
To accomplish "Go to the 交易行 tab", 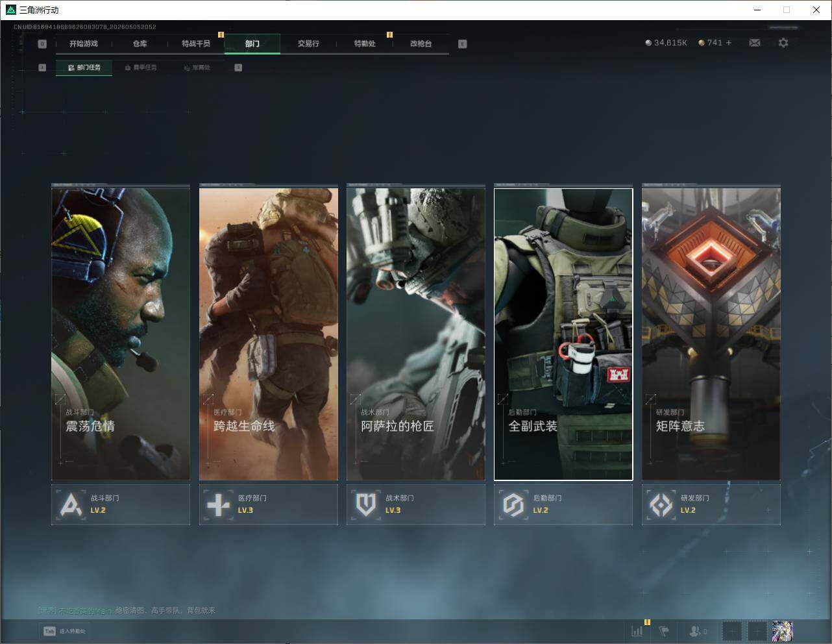I will [308, 43].
